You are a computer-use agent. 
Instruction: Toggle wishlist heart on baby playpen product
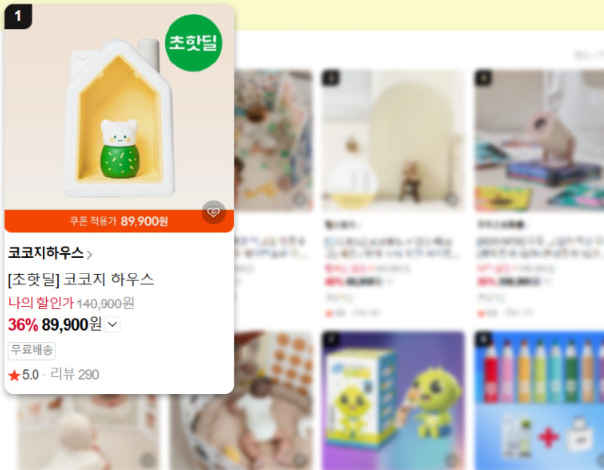click(300, 459)
